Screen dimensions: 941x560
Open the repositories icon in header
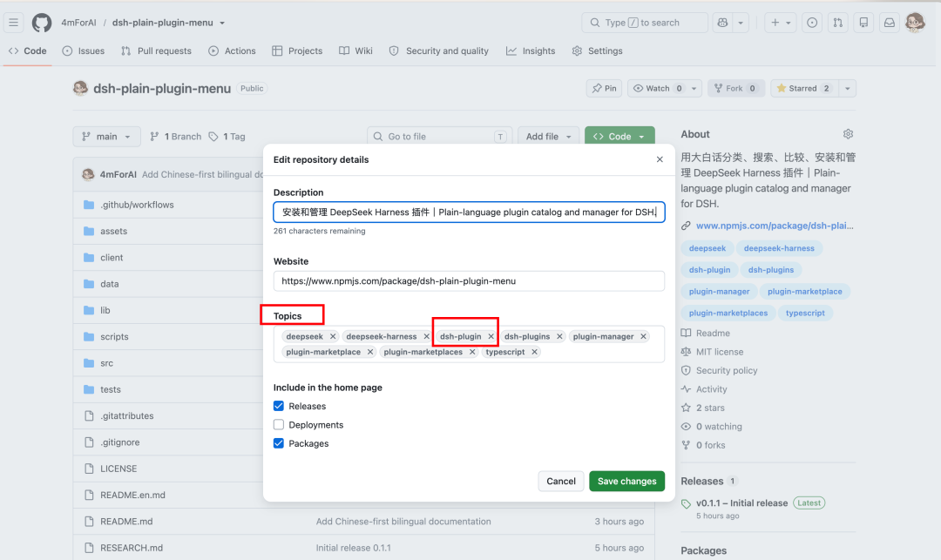(863, 23)
